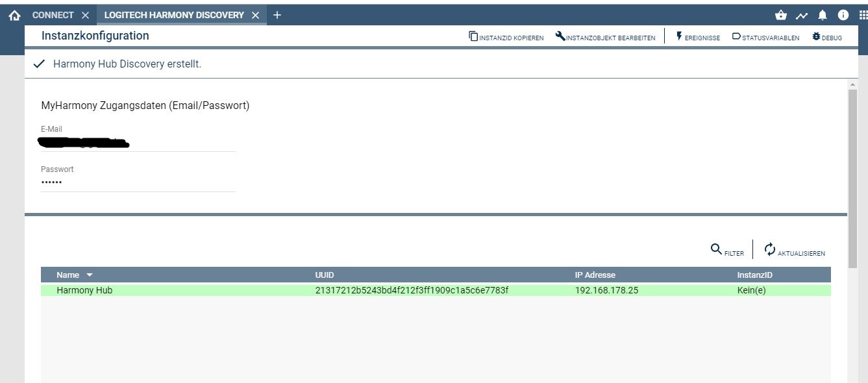Switch to the Connect tab

53,15
